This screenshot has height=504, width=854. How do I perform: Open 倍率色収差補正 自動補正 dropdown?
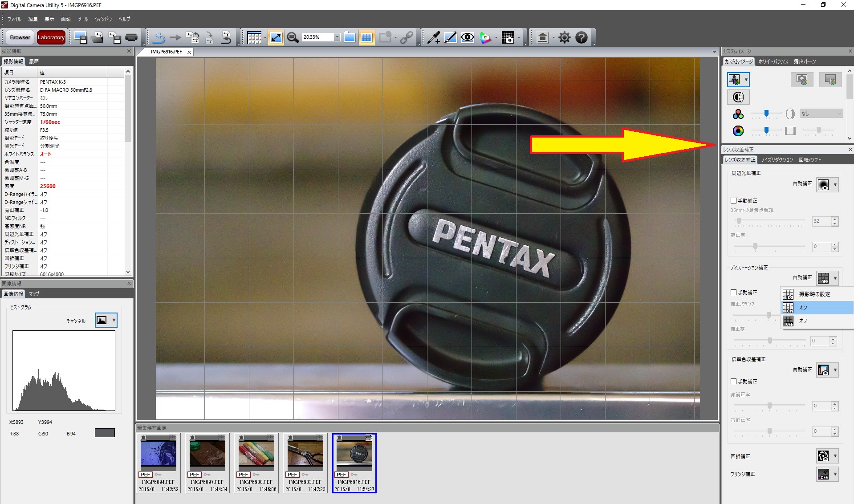[x=828, y=370]
